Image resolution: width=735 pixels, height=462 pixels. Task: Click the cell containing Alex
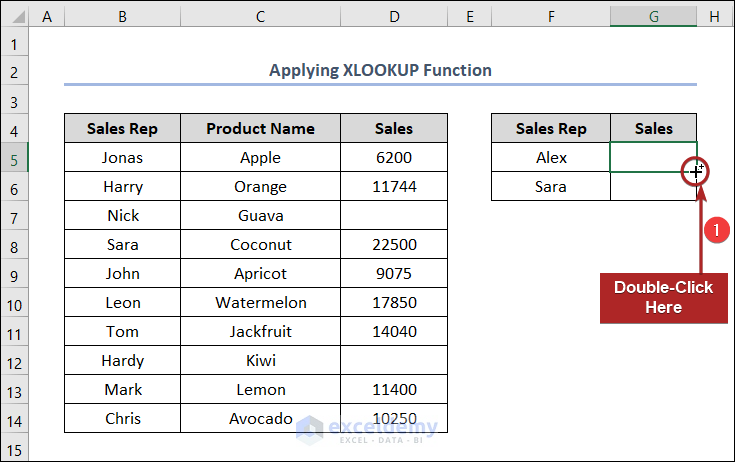click(x=551, y=157)
